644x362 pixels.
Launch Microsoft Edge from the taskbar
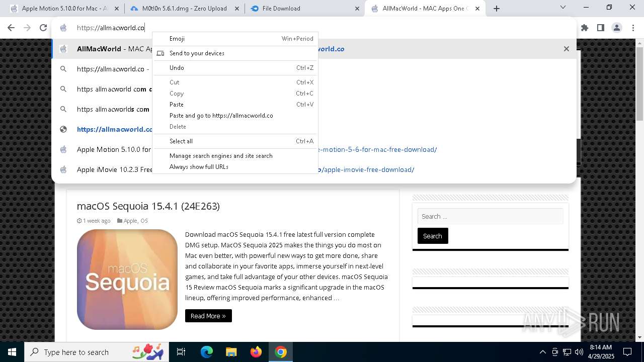pyautogui.click(x=207, y=352)
